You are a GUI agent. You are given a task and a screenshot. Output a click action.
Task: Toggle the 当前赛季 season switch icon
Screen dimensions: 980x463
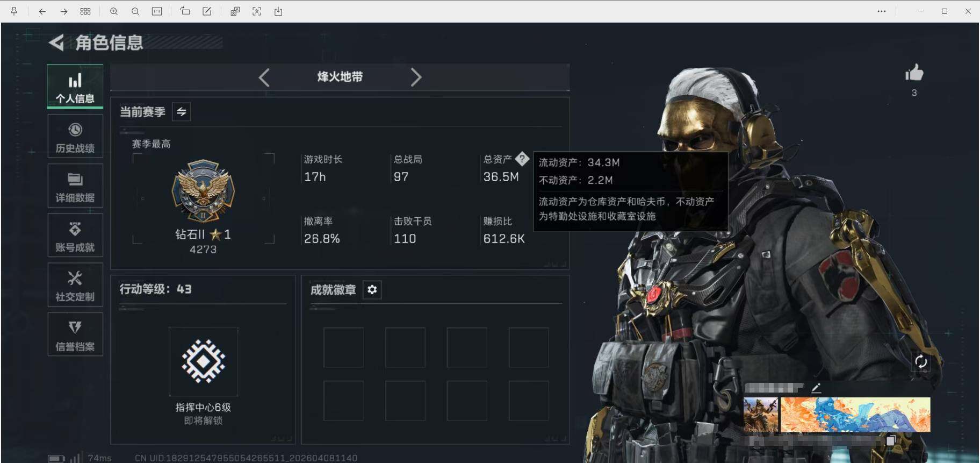click(182, 112)
